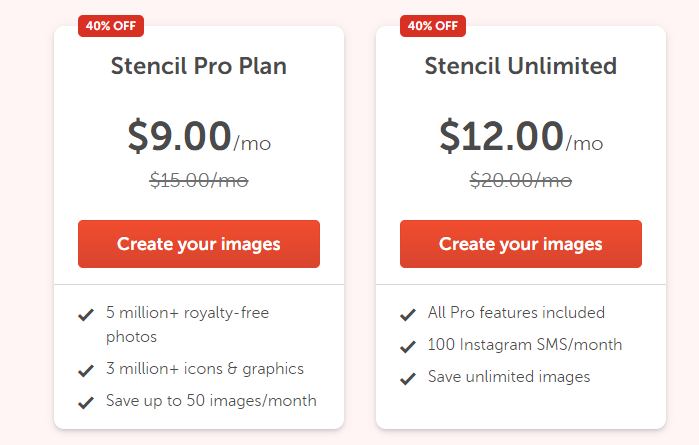This screenshot has height=445, width=699.
Task: Click the $12.00/mo price
Action: pos(520,136)
